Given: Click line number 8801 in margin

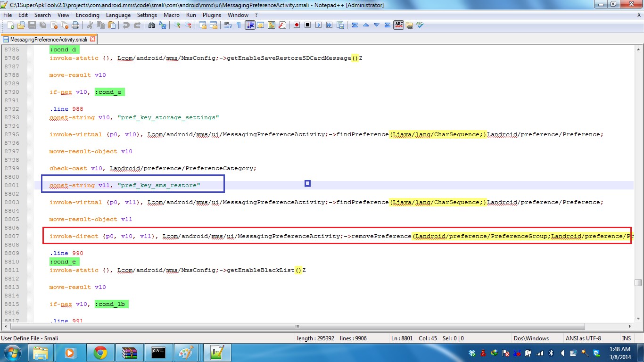Looking at the screenshot, I should 12,185.
